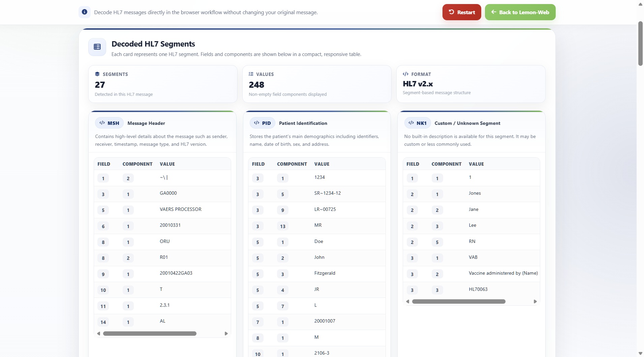Click the VALUE column header in NK1 table

pyautogui.click(x=476, y=164)
